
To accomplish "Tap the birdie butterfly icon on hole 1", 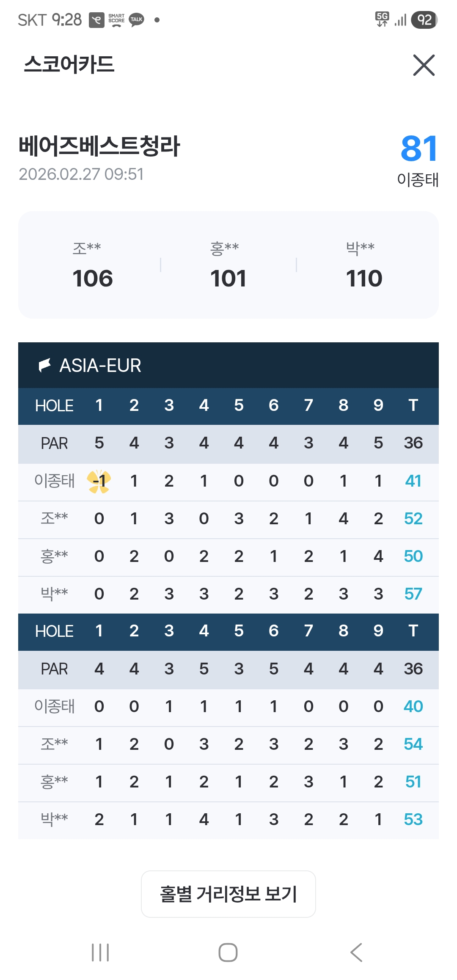I will 99,481.
